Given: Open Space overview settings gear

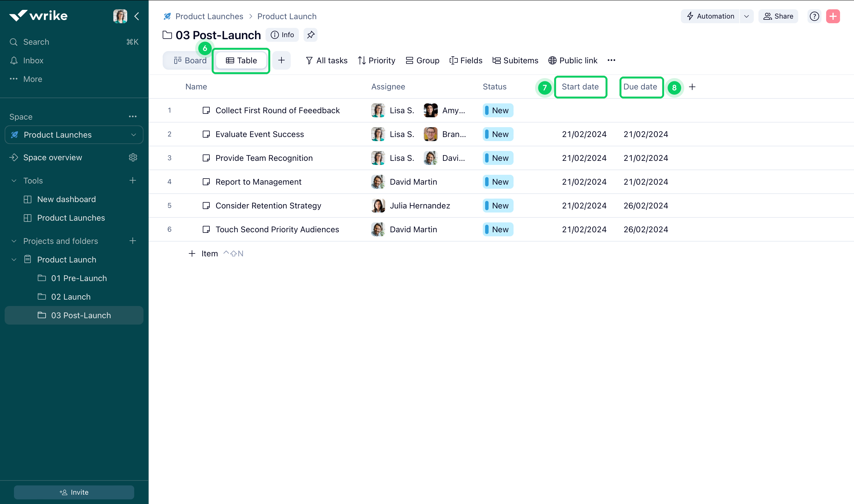Looking at the screenshot, I should point(133,157).
